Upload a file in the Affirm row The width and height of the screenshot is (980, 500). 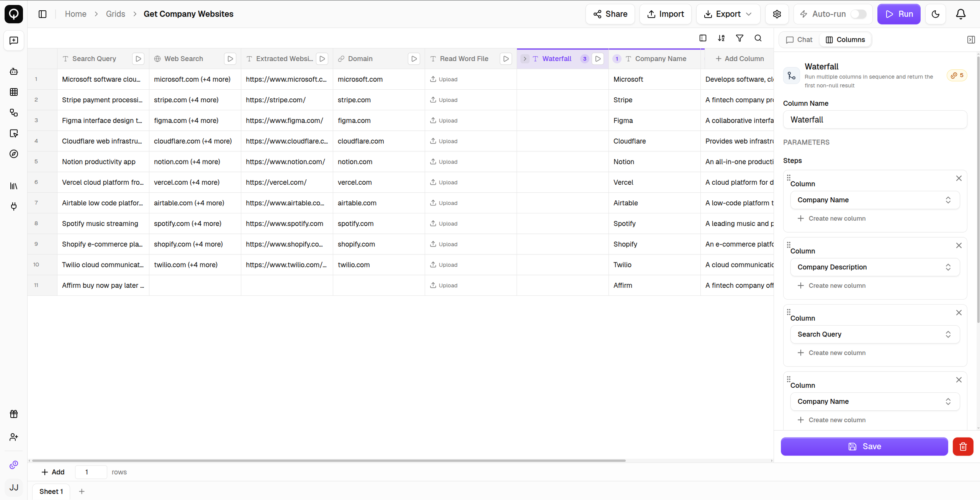444,285
